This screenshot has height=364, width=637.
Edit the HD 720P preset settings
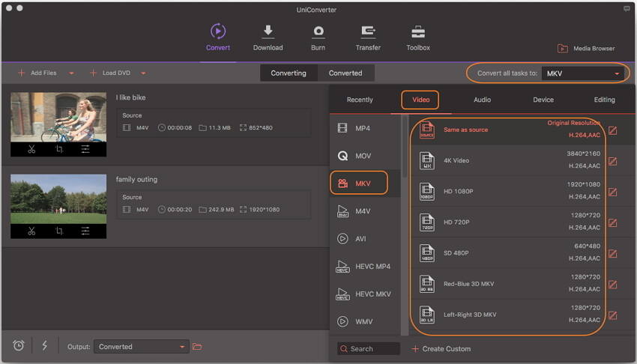coord(612,222)
